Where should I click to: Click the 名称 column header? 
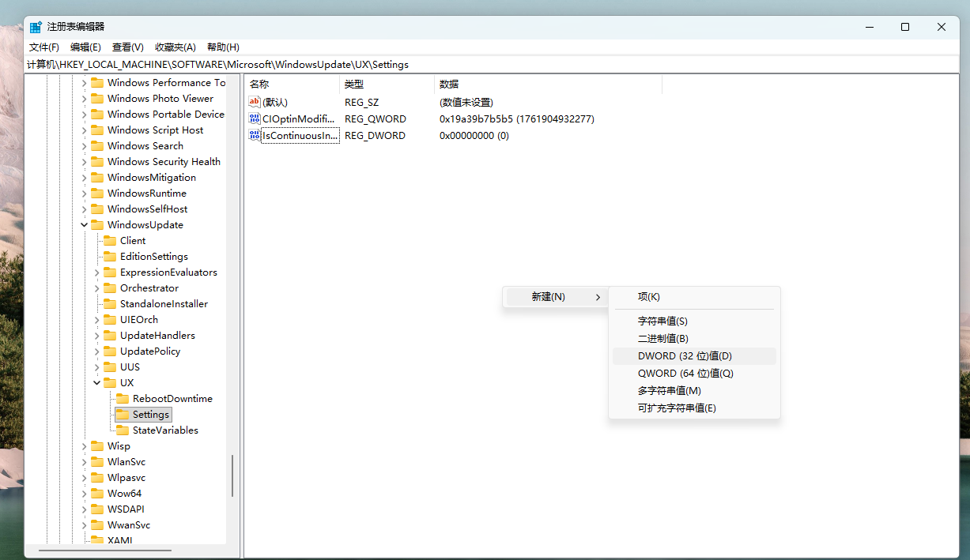[293, 84]
